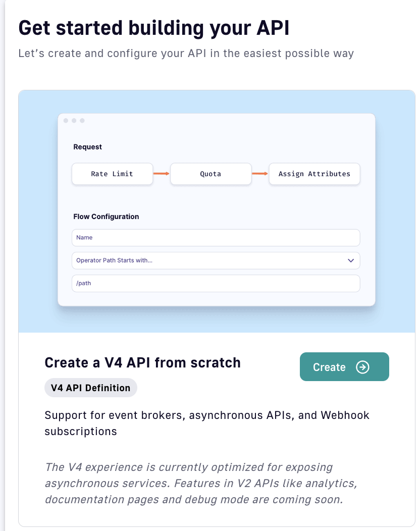
Task: Click the Get started building your API heading
Action: pyautogui.click(x=154, y=28)
